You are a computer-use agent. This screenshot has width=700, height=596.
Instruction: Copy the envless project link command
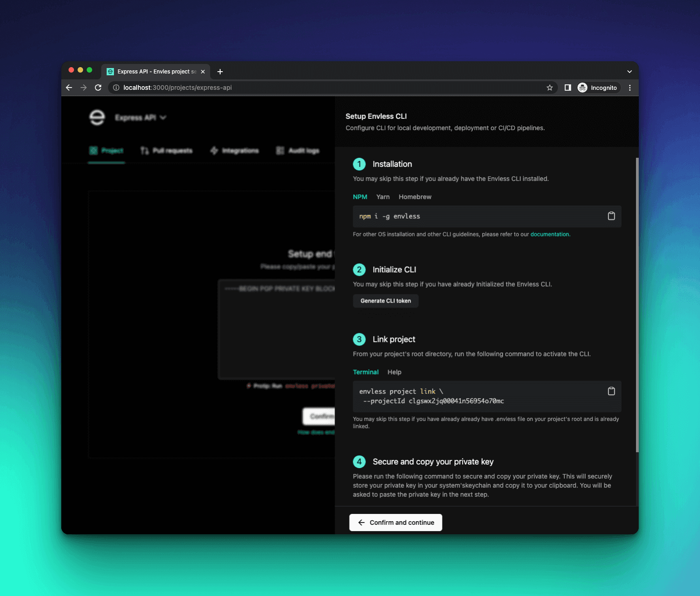(x=611, y=391)
